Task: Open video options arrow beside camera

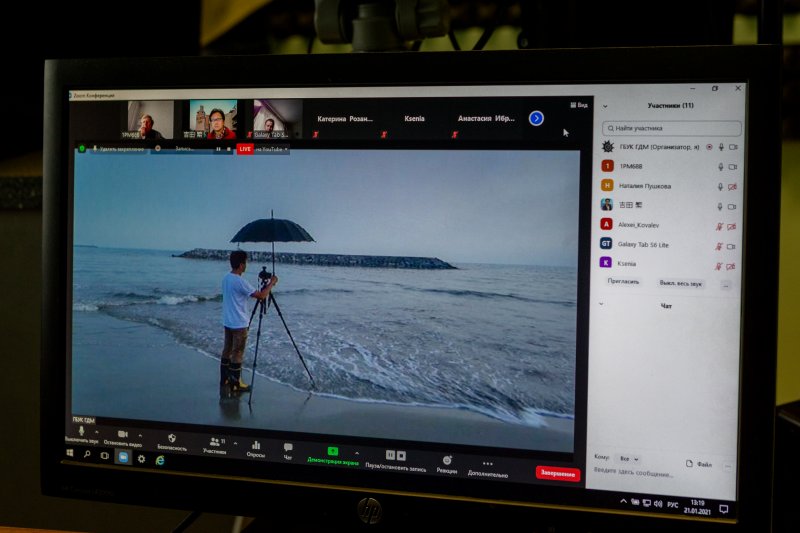Action: click(x=140, y=436)
